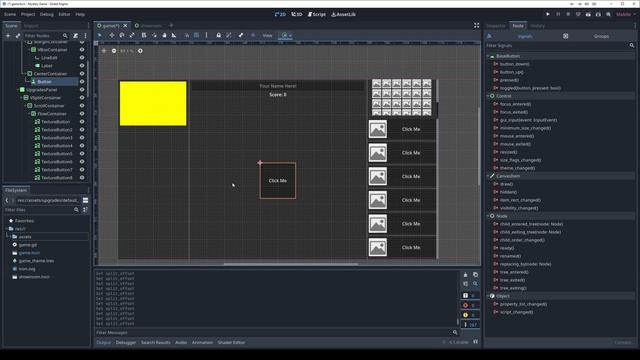Open the Help menu
This screenshot has height=360, width=640.
coord(80,14)
